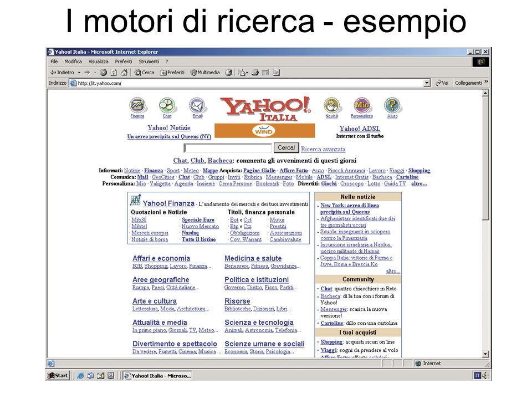Image resolution: width=532 pixels, height=399 pixels.
Task: Select the Yahoo! Italia taskbar button
Action: 158,376
